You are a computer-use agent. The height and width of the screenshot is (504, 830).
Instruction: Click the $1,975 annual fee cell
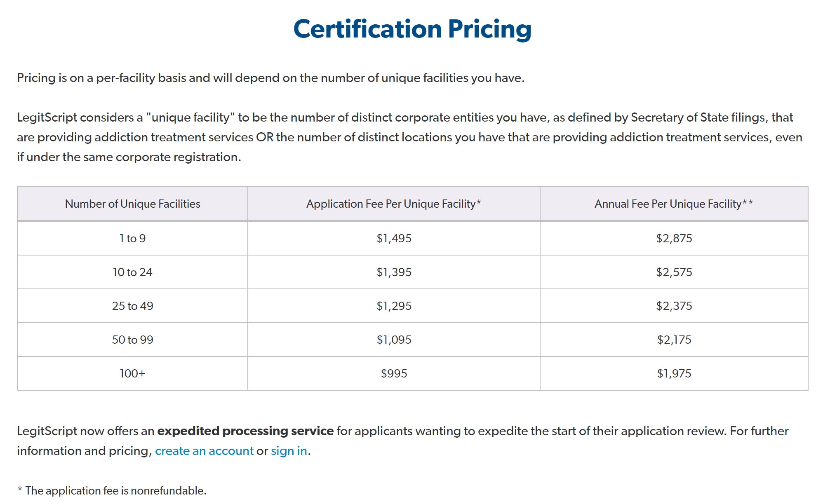click(674, 373)
